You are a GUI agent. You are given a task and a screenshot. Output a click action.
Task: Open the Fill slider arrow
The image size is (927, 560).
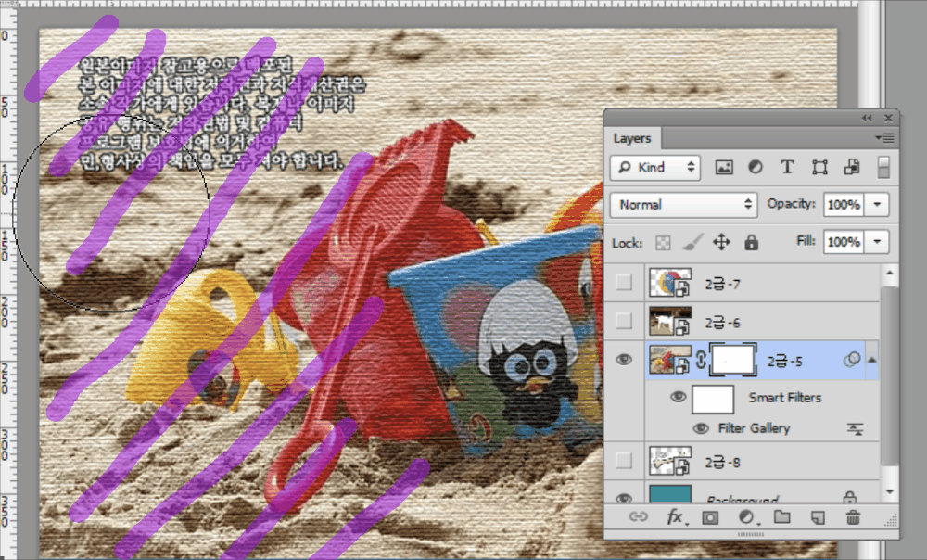[x=877, y=242]
